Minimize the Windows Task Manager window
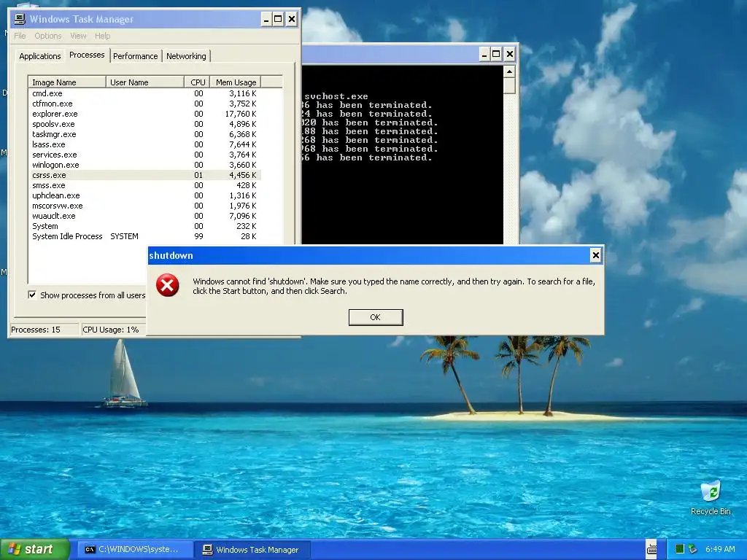Image resolution: width=747 pixels, height=560 pixels. point(266,19)
